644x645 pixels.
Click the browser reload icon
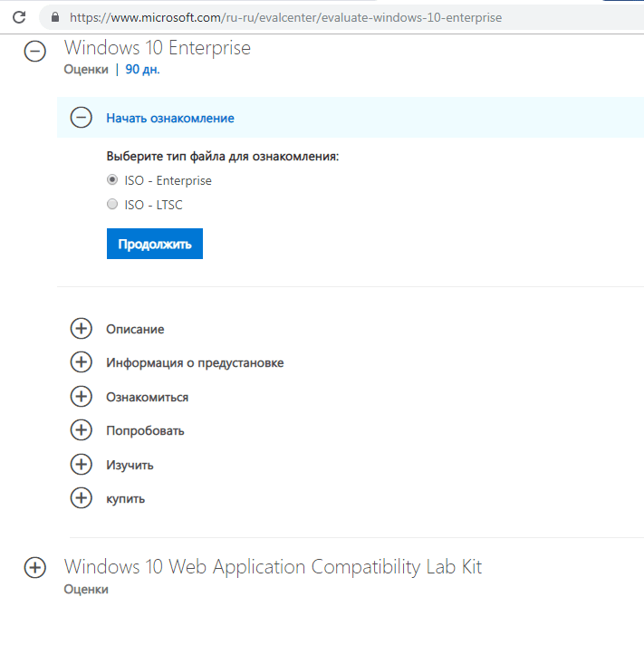pos(18,17)
